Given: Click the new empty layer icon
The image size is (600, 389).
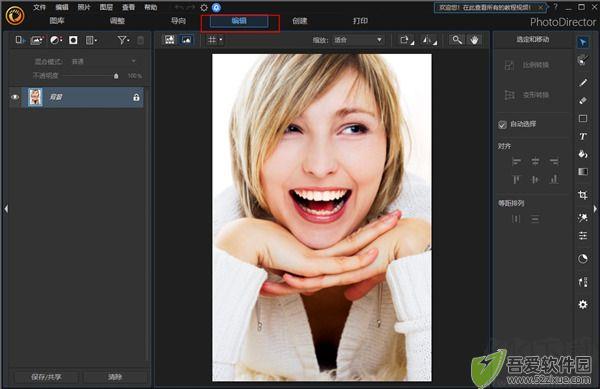Looking at the screenshot, I should click(20, 40).
